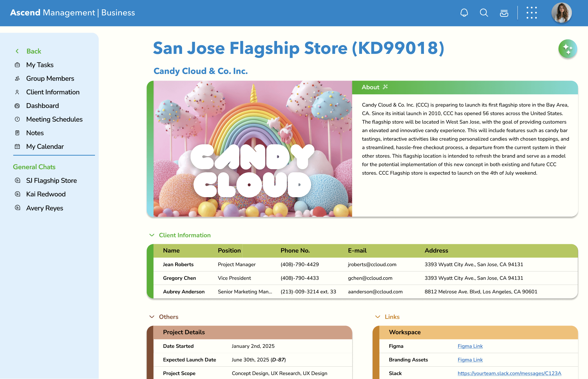The image size is (588, 379).
Task: Open the Slack yourteam messages link
Action: [509, 373]
